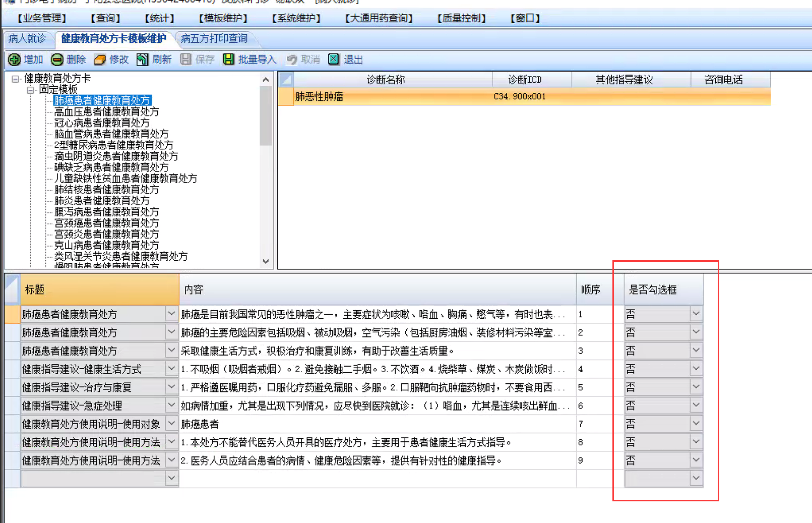Click the 删除 (Delete) minus icon
Image resolution: width=812 pixels, height=523 pixels.
57,60
